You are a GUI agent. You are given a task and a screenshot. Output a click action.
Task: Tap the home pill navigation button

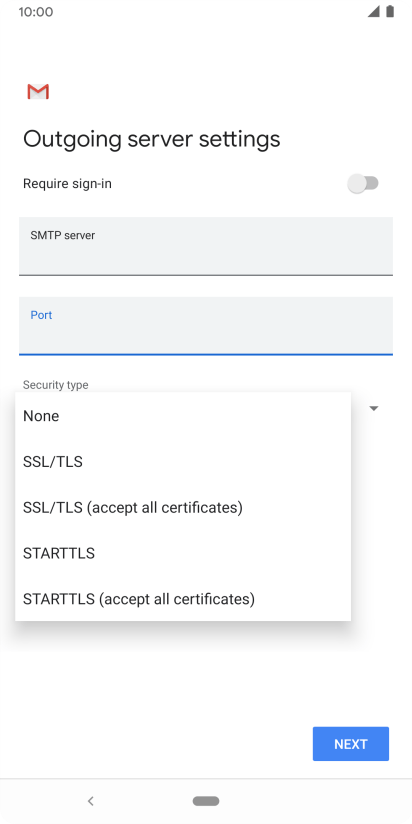tap(206, 801)
